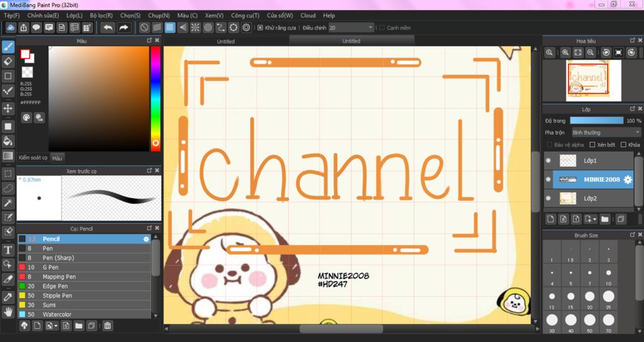Enable the grid snap guide
The height and width of the screenshot is (342, 644).
click(x=170, y=28)
